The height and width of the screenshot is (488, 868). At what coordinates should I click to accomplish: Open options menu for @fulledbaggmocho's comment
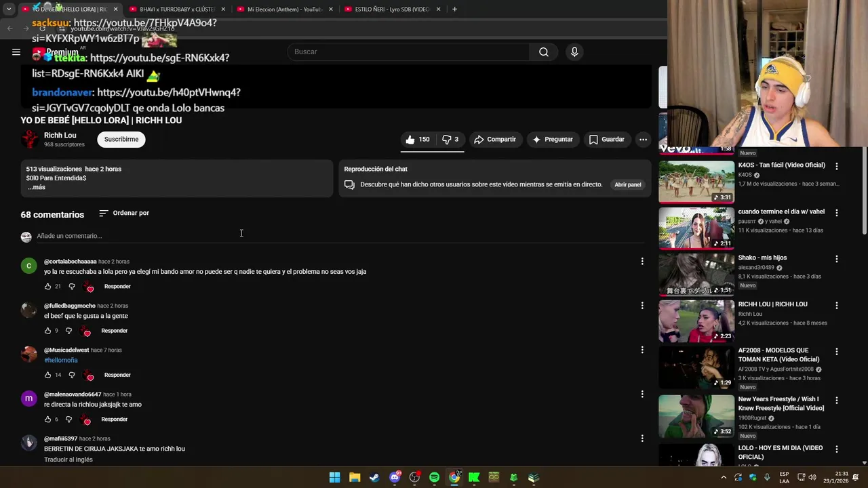click(x=642, y=306)
